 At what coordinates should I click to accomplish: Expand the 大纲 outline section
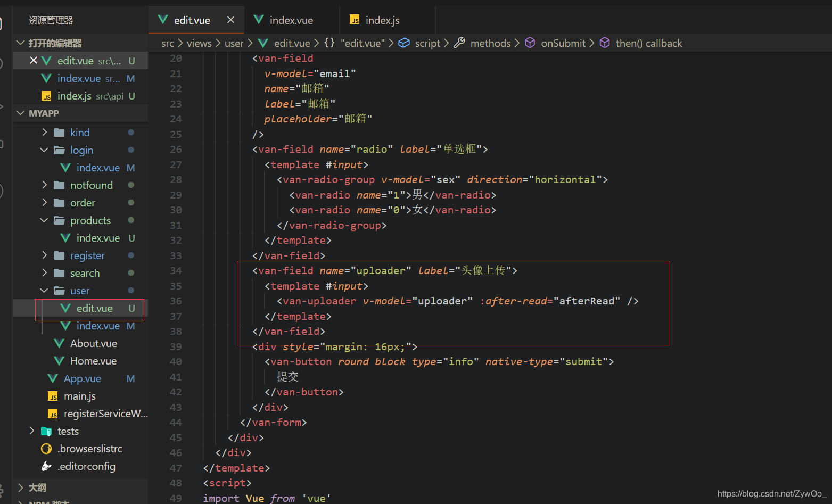(x=21, y=487)
